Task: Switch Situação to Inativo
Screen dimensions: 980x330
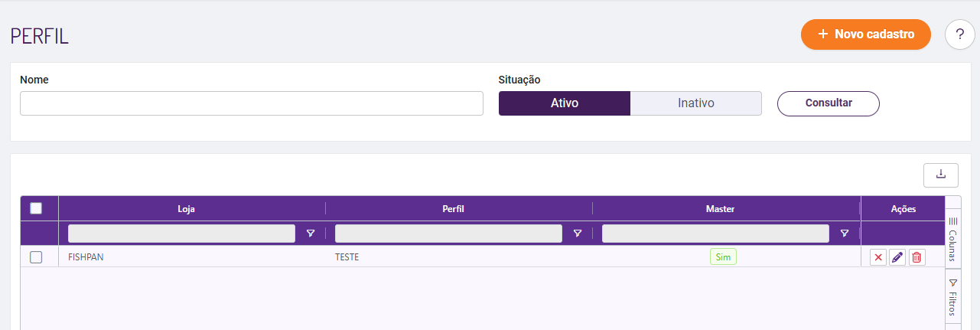Action: pos(695,103)
